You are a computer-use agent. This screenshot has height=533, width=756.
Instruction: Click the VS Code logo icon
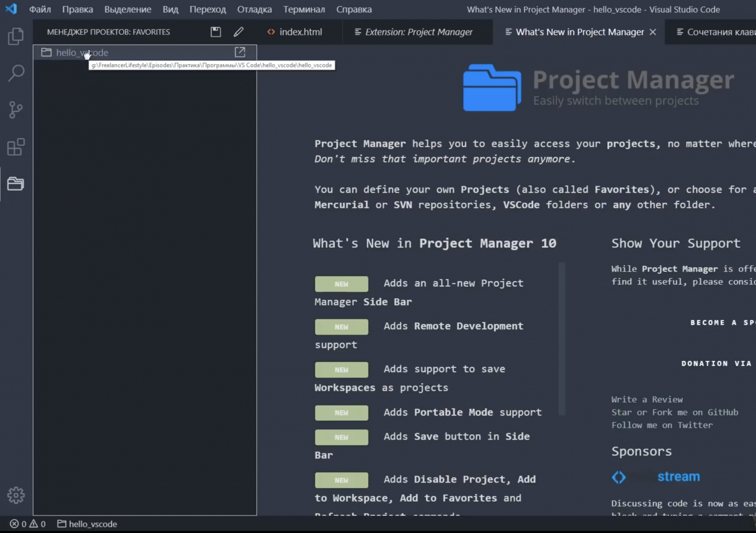tap(11, 9)
